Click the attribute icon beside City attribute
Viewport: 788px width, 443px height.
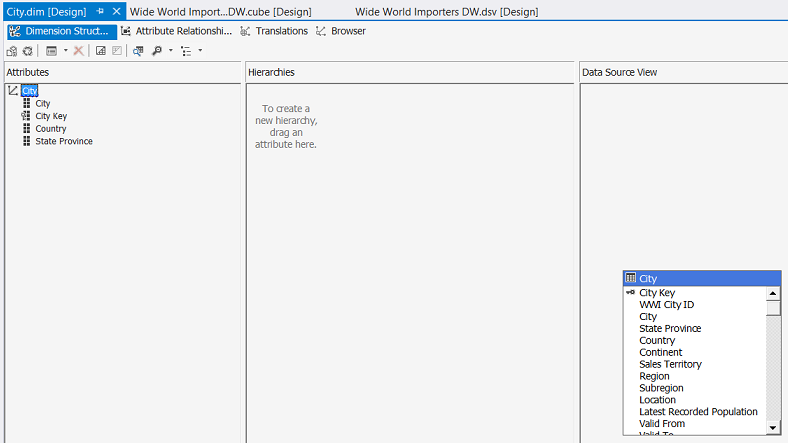(x=27, y=103)
